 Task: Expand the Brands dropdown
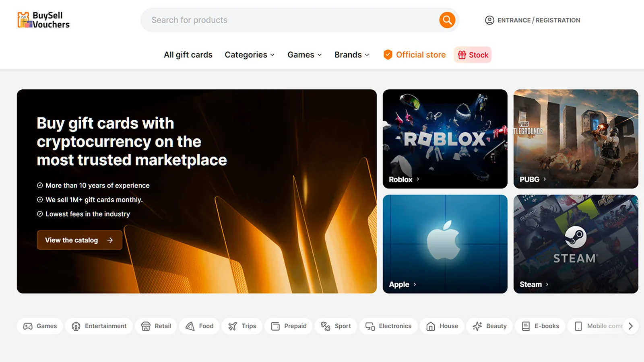pyautogui.click(x=351, y=55)
